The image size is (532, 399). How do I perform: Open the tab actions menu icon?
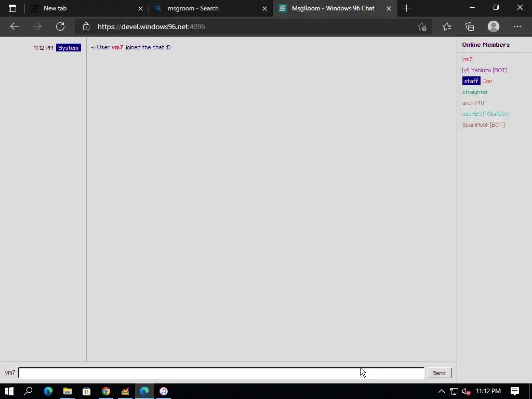pyautogui.click(x=12, y=8)
